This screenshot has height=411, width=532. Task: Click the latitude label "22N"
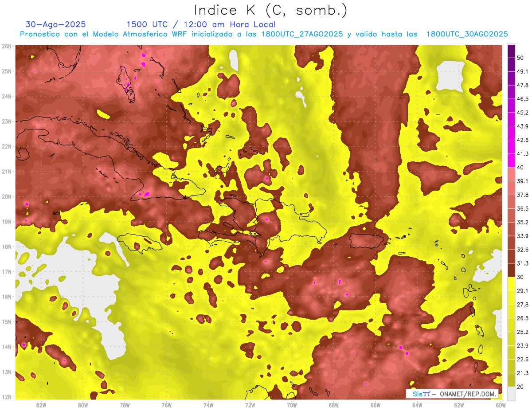pos(7,146)
